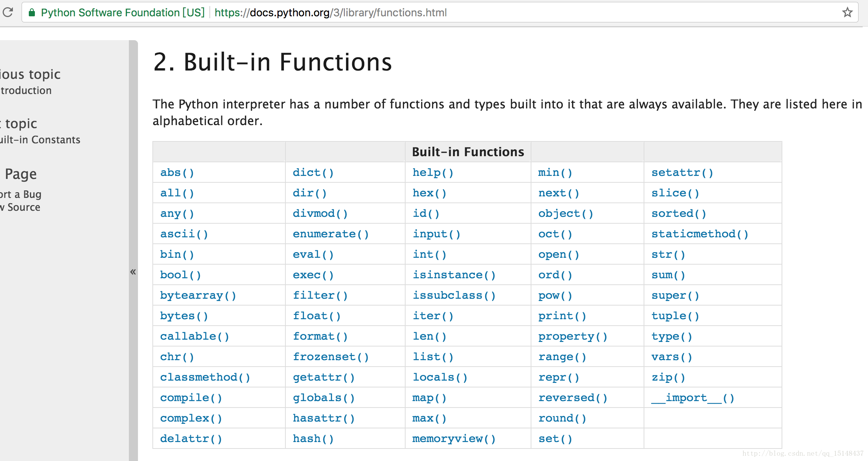Open the chr() function link
This screenshot has width=868, height=461.
tap(177, 357)
